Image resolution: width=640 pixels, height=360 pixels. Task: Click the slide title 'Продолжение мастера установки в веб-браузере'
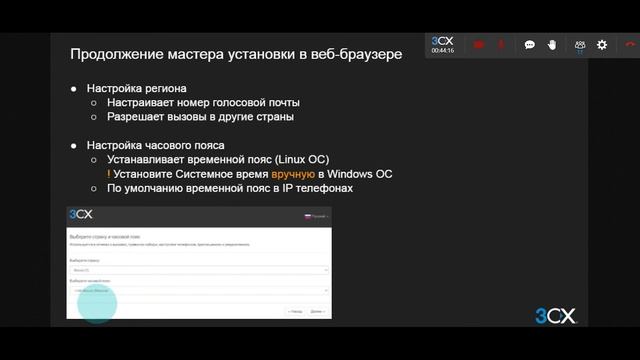(x=236, y=54)
